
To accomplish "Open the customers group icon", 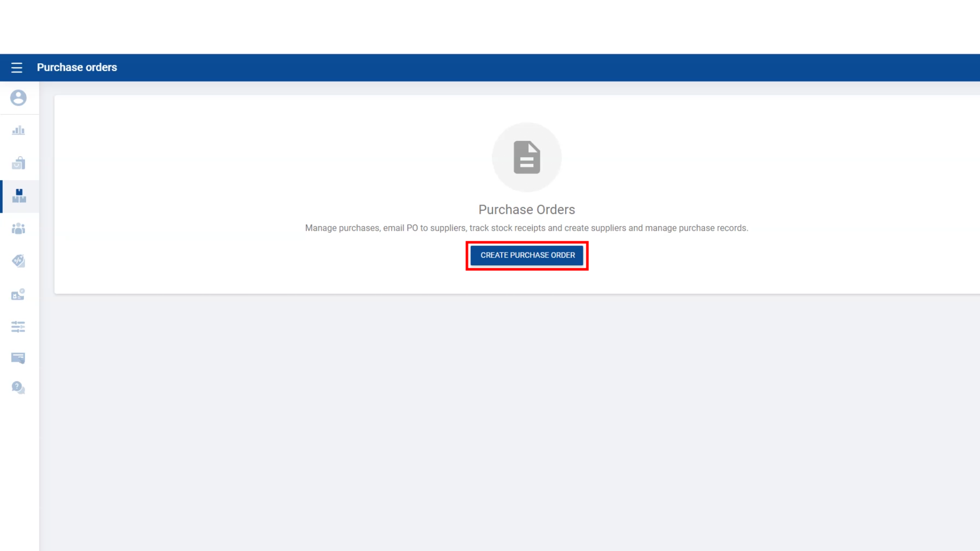I will point(18,229).
